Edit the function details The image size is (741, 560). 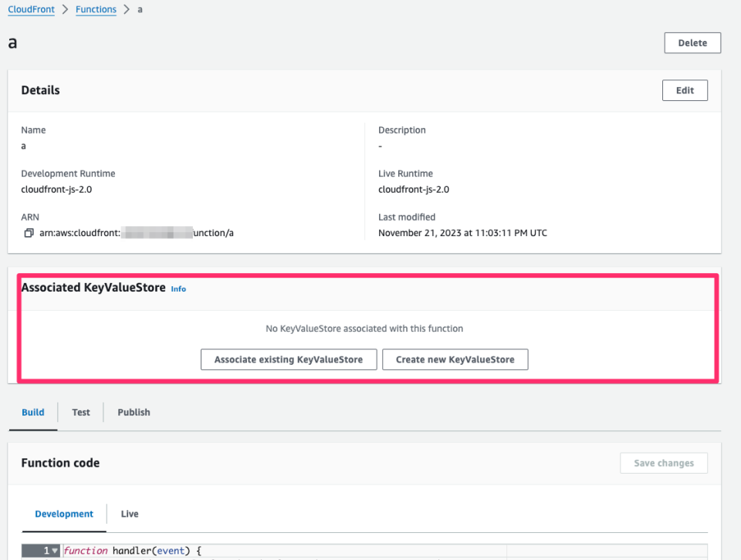click(684, 89)
